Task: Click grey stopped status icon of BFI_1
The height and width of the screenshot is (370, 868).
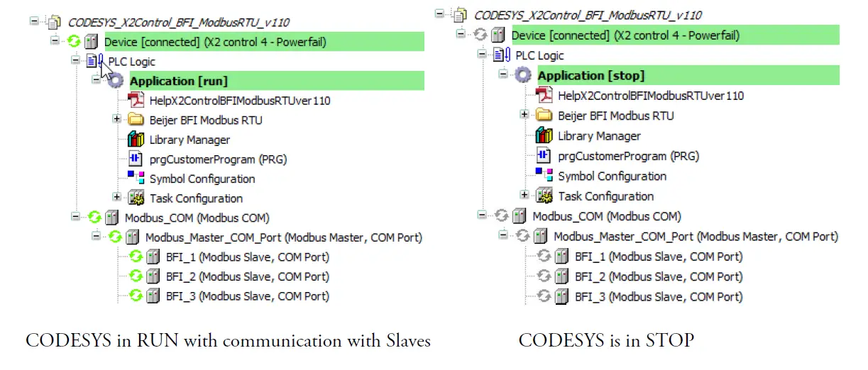Action: click(544, 256)
